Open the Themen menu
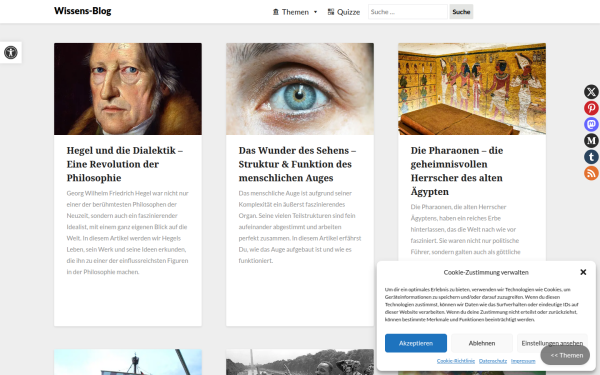 [295, 12]
